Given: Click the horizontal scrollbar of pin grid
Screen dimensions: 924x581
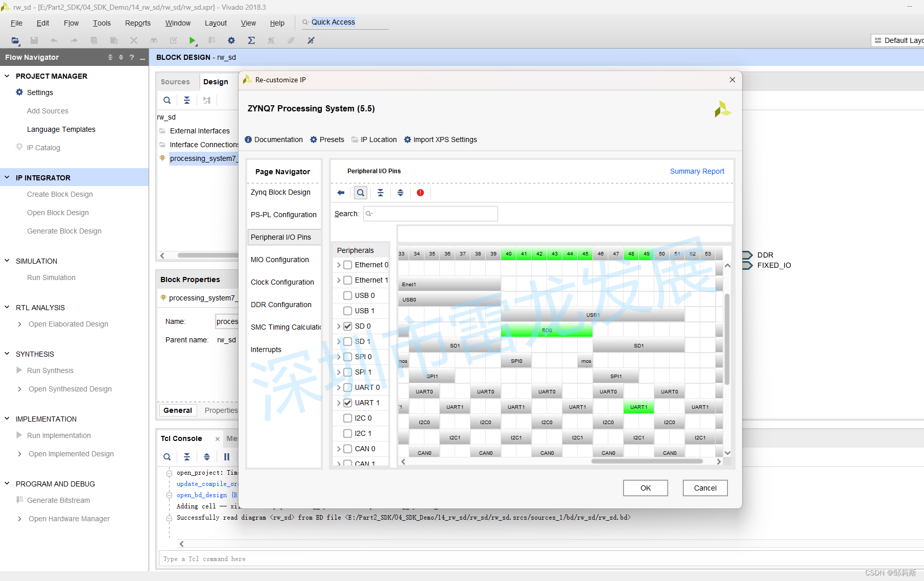Looking at the screenshot, I should coord(647,461).
